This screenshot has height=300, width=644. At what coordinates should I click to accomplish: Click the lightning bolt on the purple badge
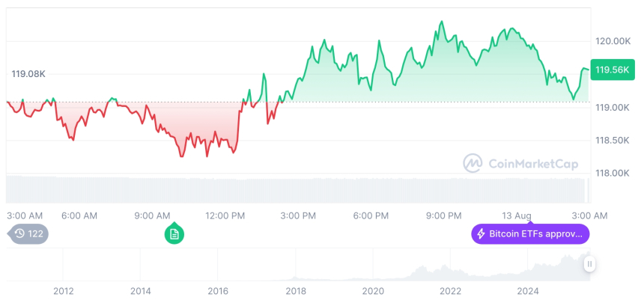(x=482, y=234)
